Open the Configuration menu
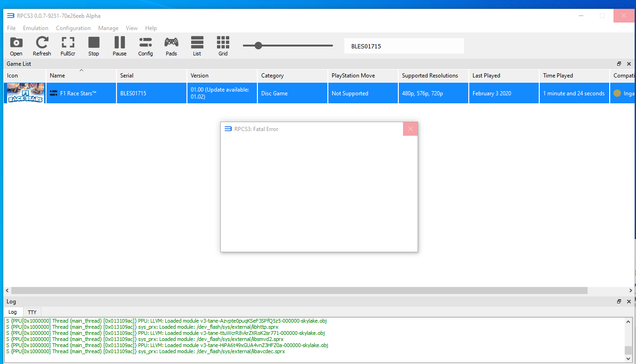Viewport: 636px width, 364px height. coord(73,28)
